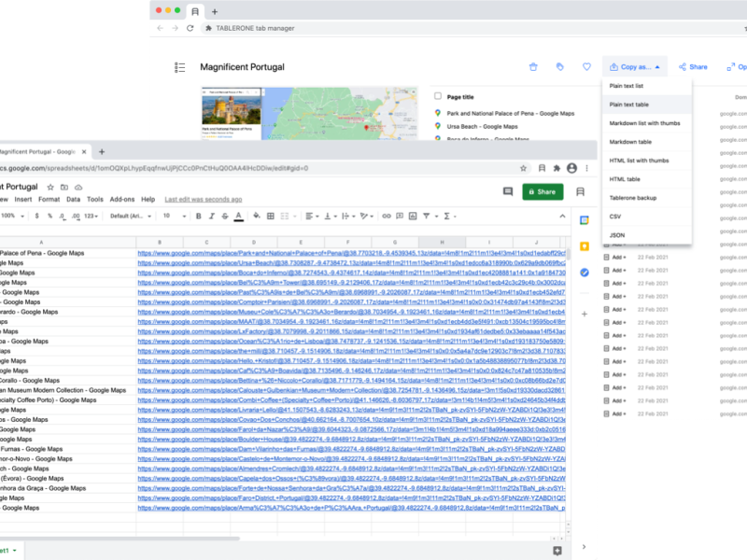
Task: Insert a link from Sheets toolbar
Action: 387,217
